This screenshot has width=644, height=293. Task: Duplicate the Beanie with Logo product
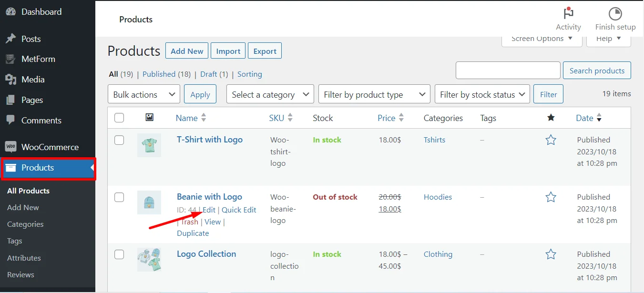point(193,233)
